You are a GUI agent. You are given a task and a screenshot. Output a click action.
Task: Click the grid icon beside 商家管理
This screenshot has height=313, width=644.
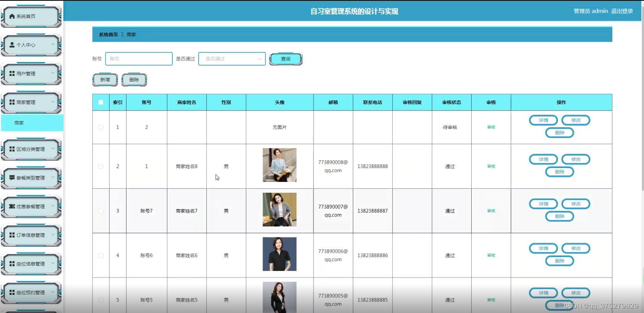coord(12,102)
